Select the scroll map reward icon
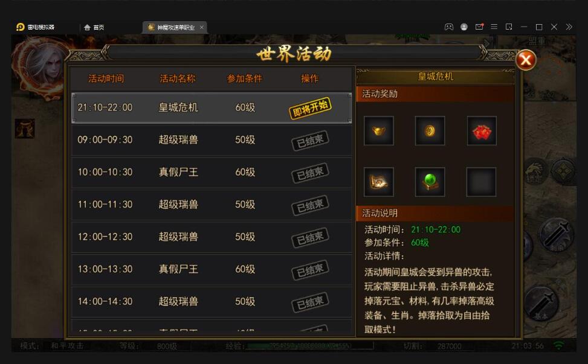Screen dimensions: 588x364 (x=379, y=182)
